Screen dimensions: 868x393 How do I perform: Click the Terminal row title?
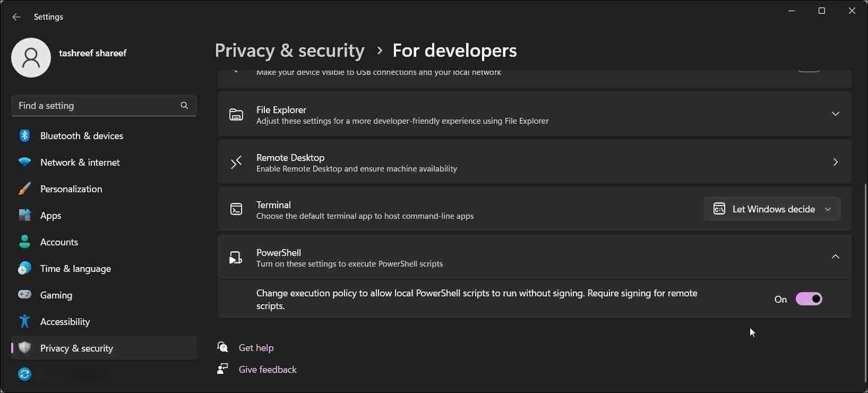point(273,204)
